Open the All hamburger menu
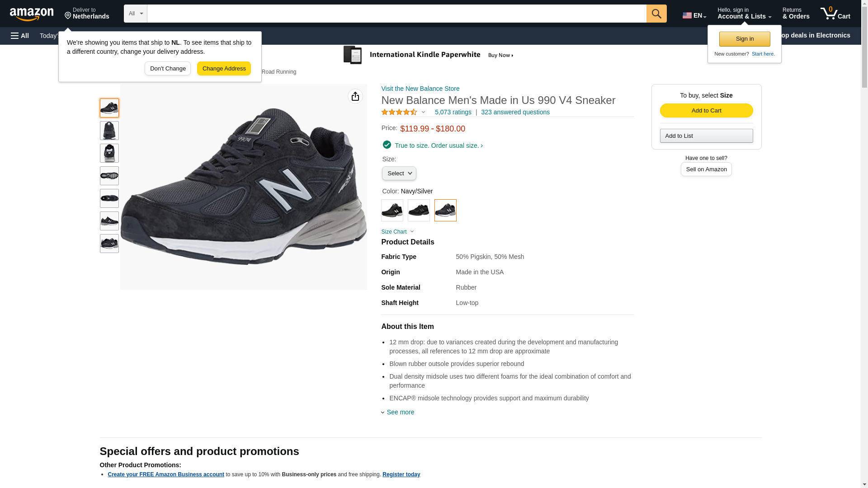Screen dimensions: 868x488 click(20, 36)
